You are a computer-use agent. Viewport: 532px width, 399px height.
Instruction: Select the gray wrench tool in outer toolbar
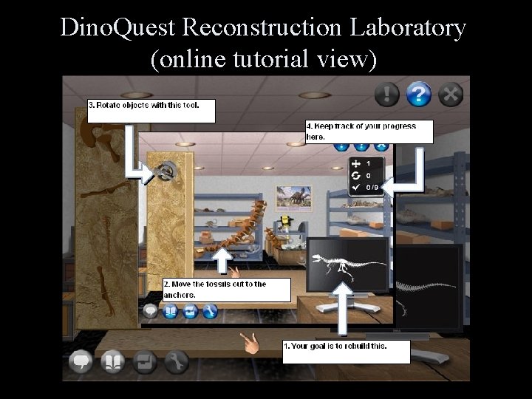177,361
